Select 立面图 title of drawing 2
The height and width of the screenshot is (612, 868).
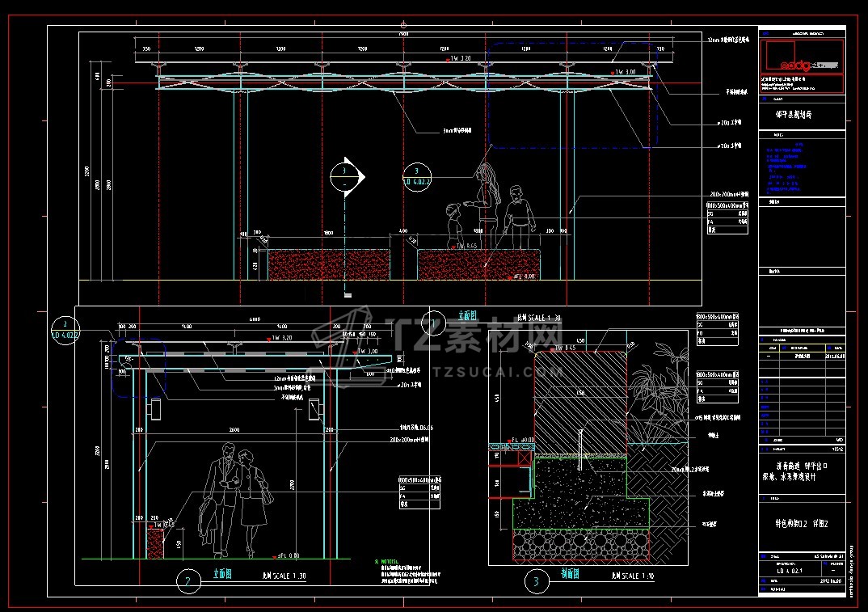(222, 574)
